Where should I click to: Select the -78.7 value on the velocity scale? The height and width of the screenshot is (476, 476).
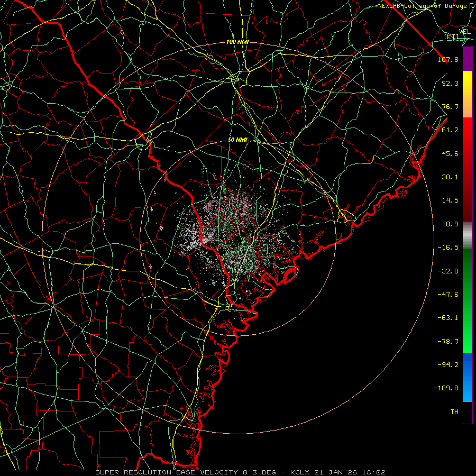(448, 342)
